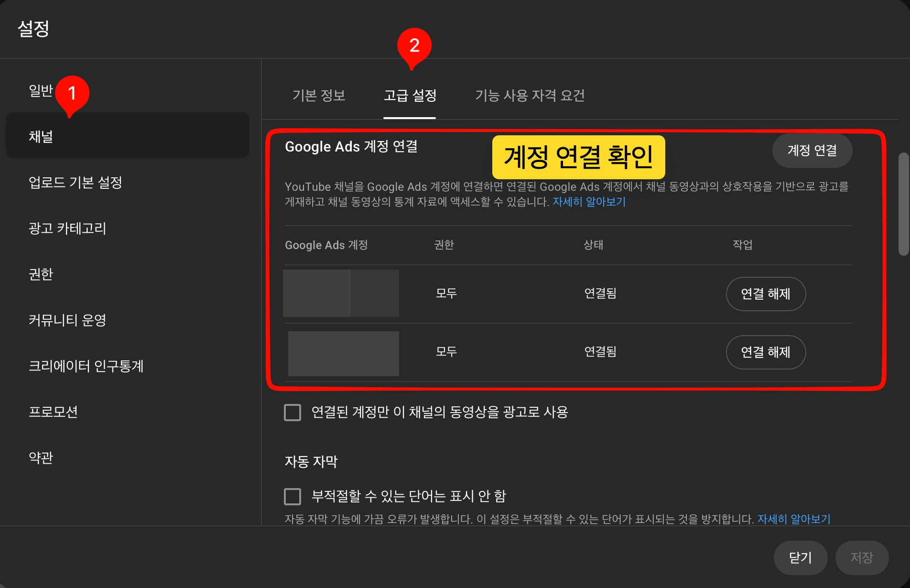Screen dimensions: 910x588
Task: Click the 'Google Ads 계정 연결' heading
Action: click(x=351, y=146)
